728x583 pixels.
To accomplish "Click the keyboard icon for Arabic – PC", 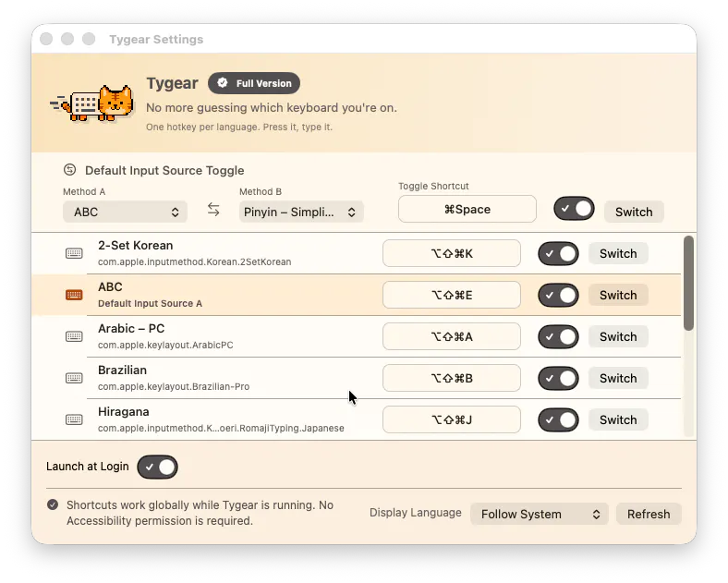I will (x=74, y=336).
